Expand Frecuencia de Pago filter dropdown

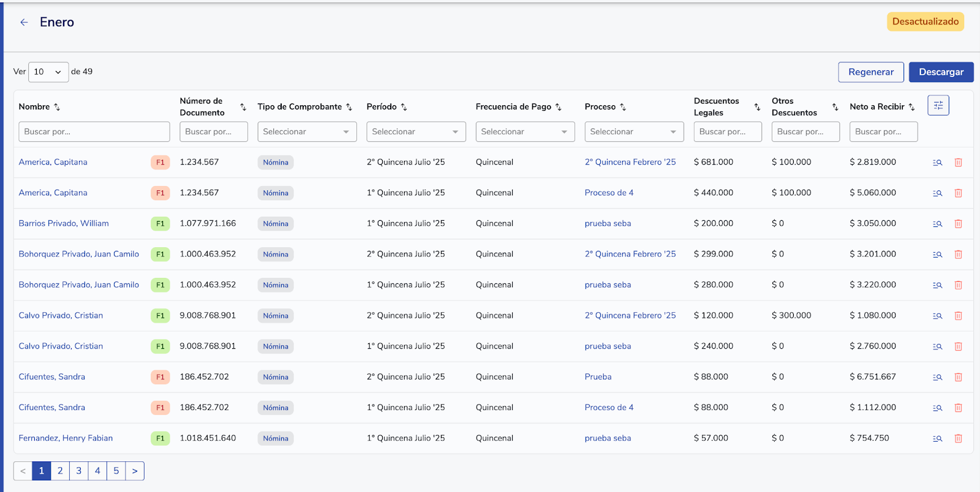pos(525,132)
